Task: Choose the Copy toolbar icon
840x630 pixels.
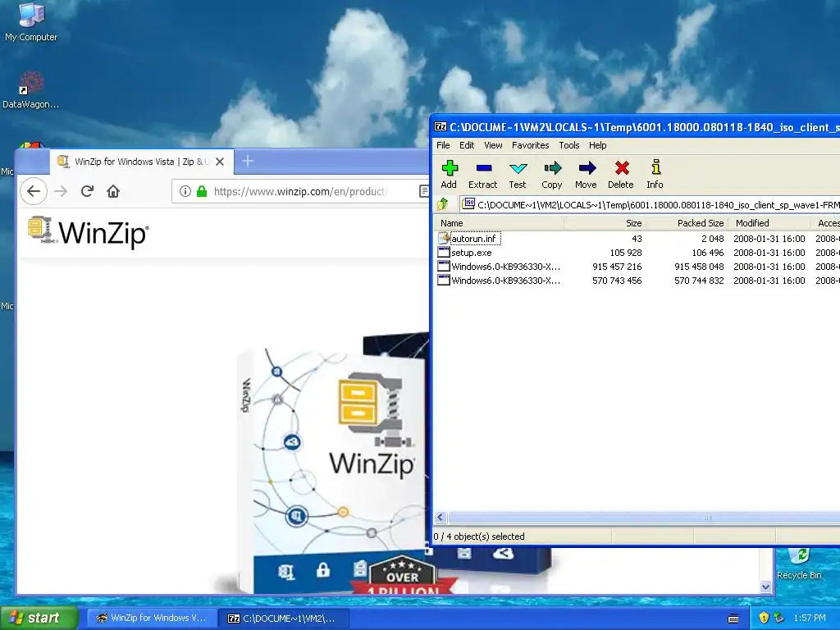Action: click(x=552, y=175)
